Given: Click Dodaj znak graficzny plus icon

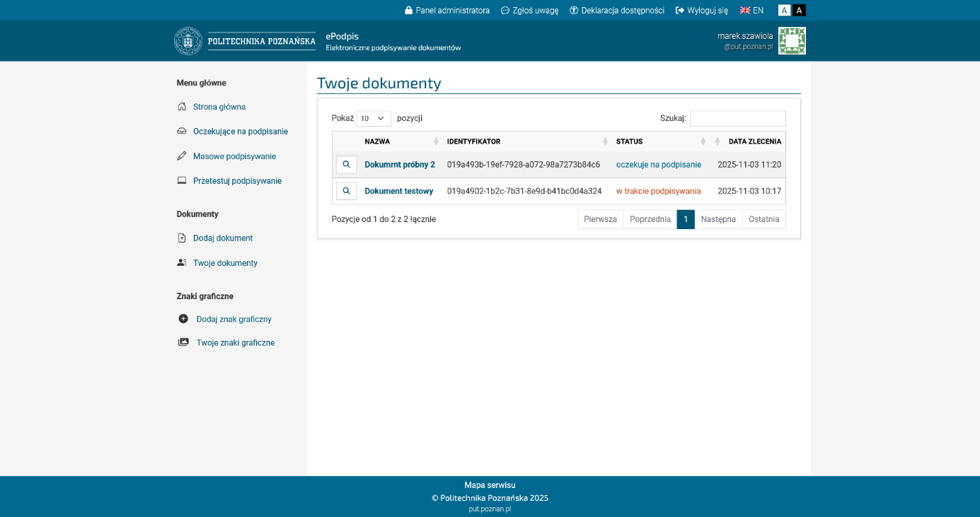Looking at the screenshot, I should click(x=183, y=319).
